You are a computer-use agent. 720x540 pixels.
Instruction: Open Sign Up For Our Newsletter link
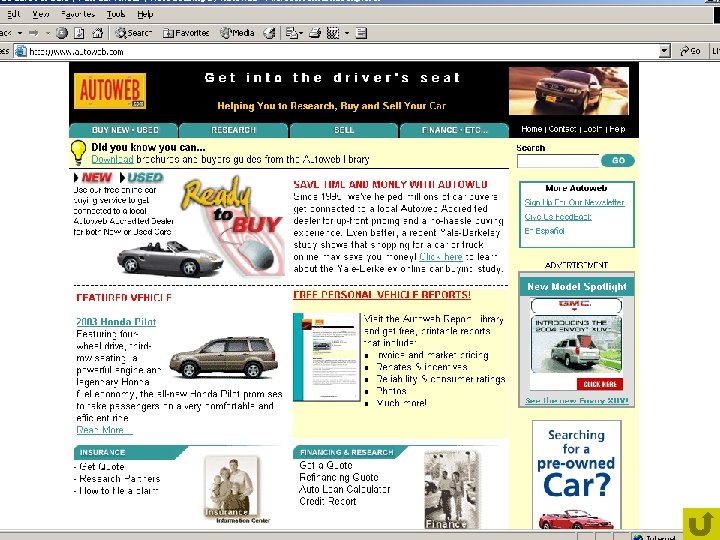(x=574, y=202)
